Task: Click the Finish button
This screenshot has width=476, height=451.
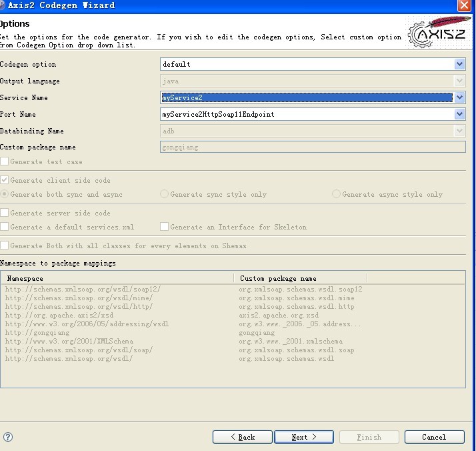Action: [369, 437]
